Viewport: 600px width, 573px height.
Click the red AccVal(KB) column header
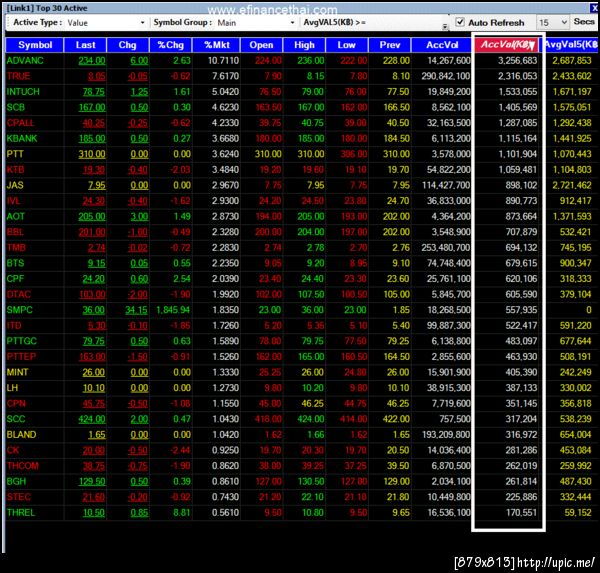point(506,45)
